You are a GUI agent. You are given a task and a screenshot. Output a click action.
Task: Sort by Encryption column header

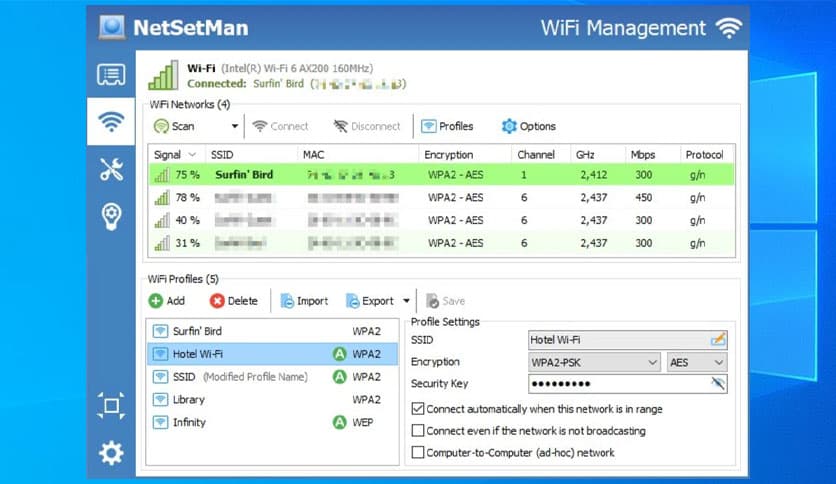click(x=465, y=155)
